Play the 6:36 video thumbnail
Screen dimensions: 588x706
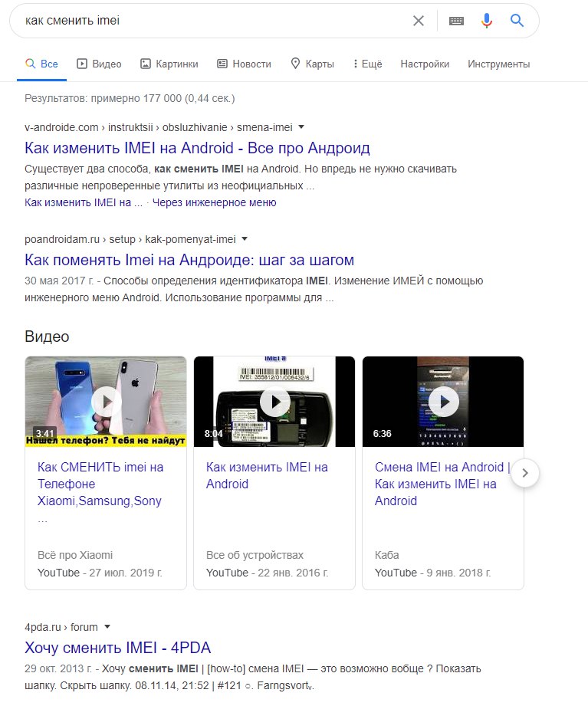443,402
